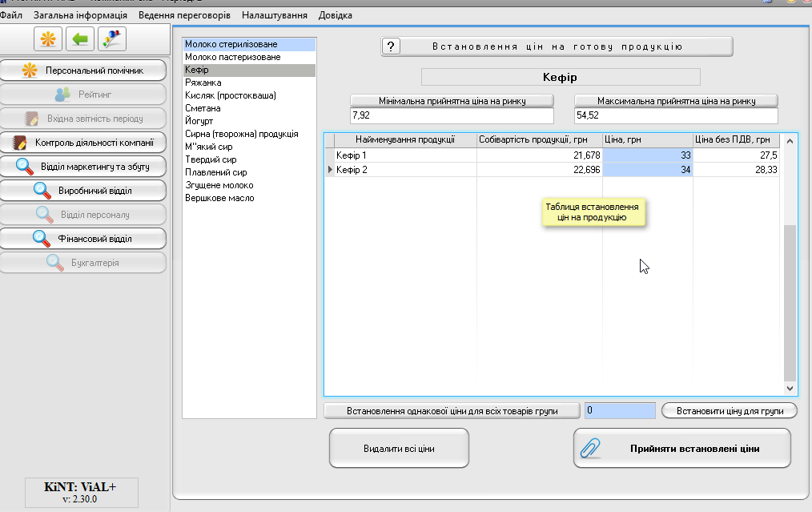Image resolution: width=812 pixels, height=512 pixels.
Task: Select Твердий сир in product list
Action: [x=249, y=159]
